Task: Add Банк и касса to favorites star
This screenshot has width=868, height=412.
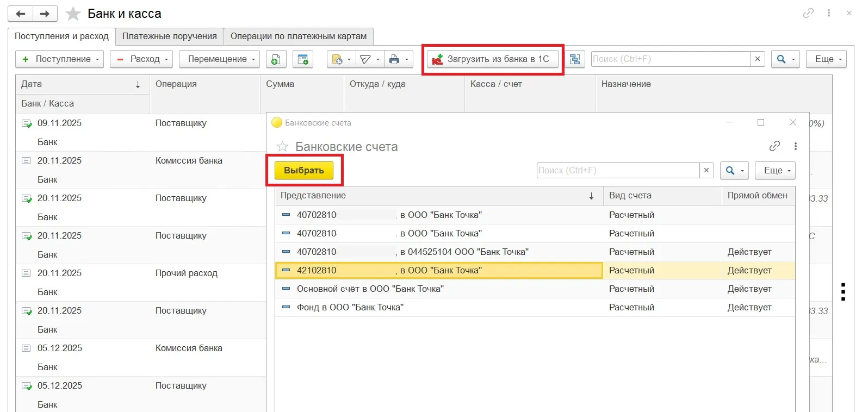Action: [x=73, y=14]
